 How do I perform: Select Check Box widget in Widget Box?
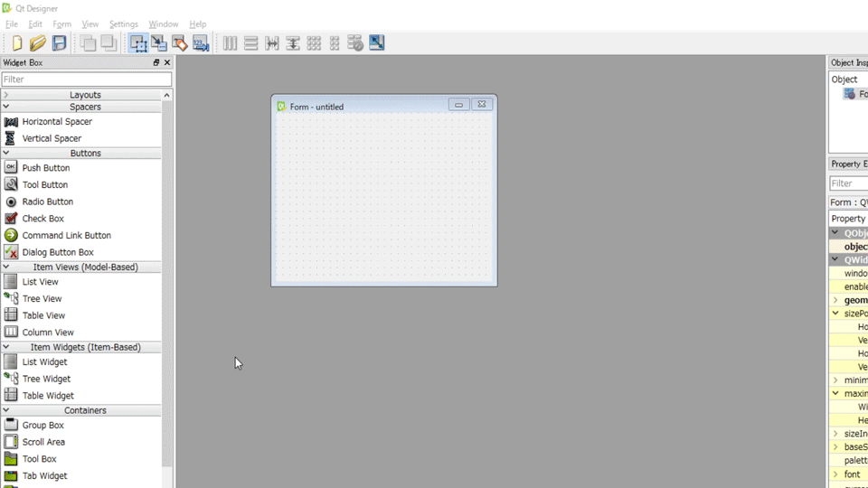tap(42, 219)
